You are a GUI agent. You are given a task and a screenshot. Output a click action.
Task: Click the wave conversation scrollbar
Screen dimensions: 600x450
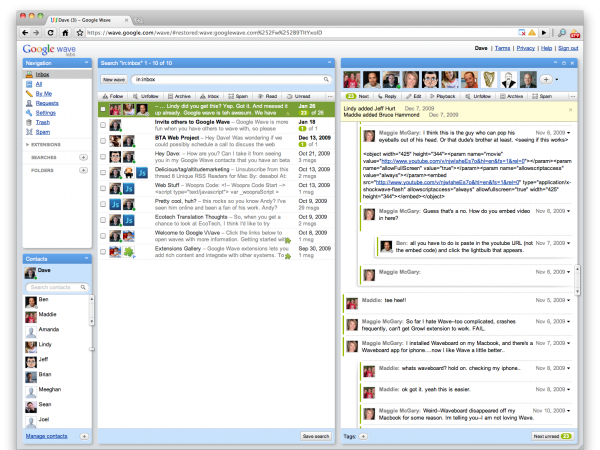click(577, 280)
